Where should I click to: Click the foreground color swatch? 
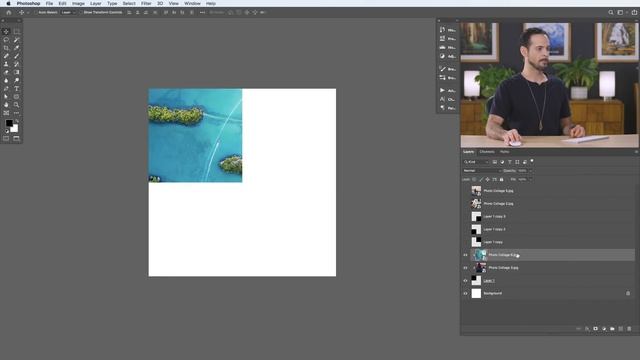9,123
